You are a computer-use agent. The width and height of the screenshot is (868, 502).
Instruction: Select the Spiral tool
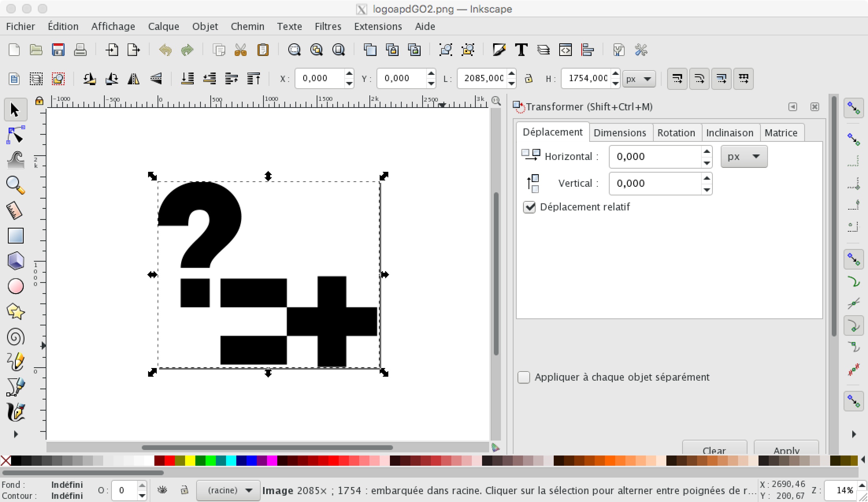pyautogui.click(x=15, y=337)
